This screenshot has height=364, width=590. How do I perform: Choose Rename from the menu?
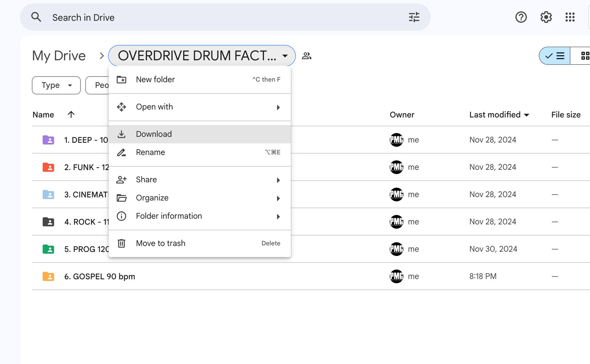coord(199,152)
